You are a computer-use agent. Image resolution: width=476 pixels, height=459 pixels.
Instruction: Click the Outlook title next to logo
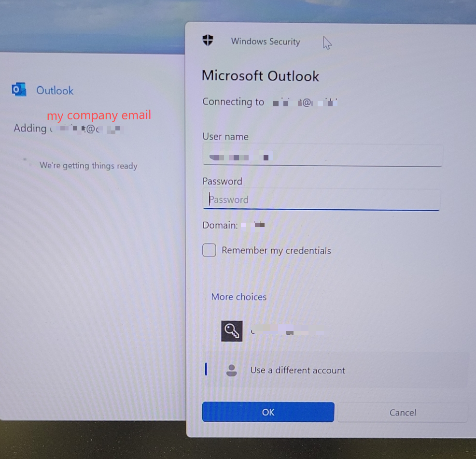tap(55, 90)
